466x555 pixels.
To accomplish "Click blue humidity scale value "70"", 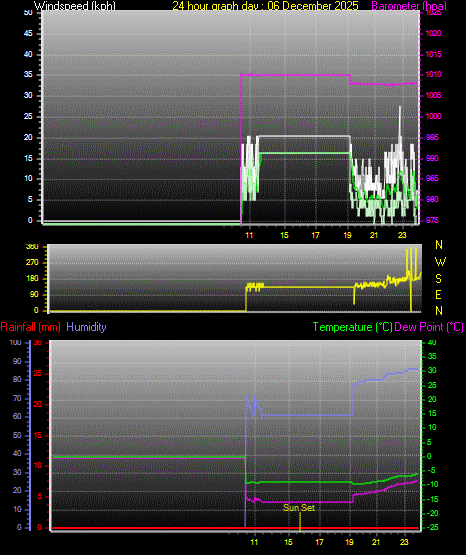I will (x=17, y=399).
